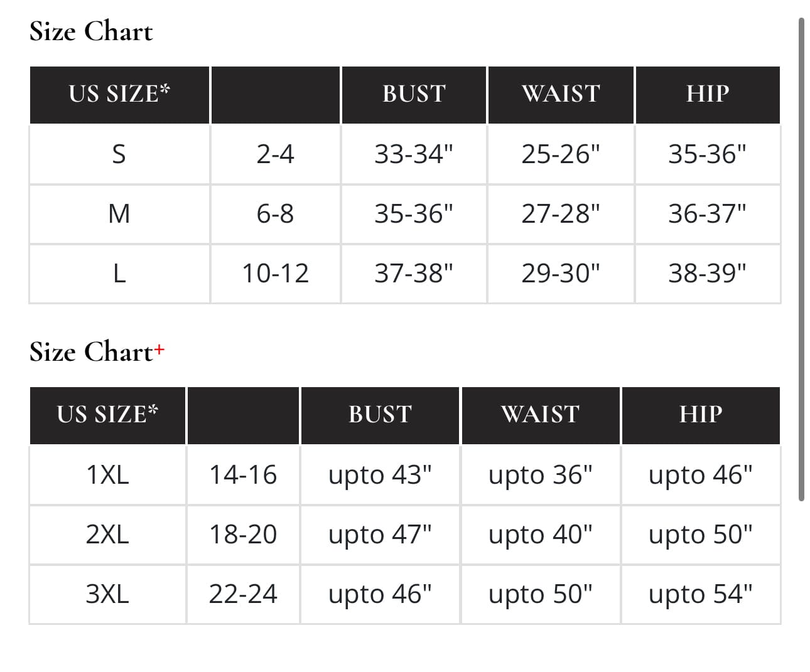810x672 pixels.
Task: Click the 2-4 US size cell
Action: click(275, 154)
